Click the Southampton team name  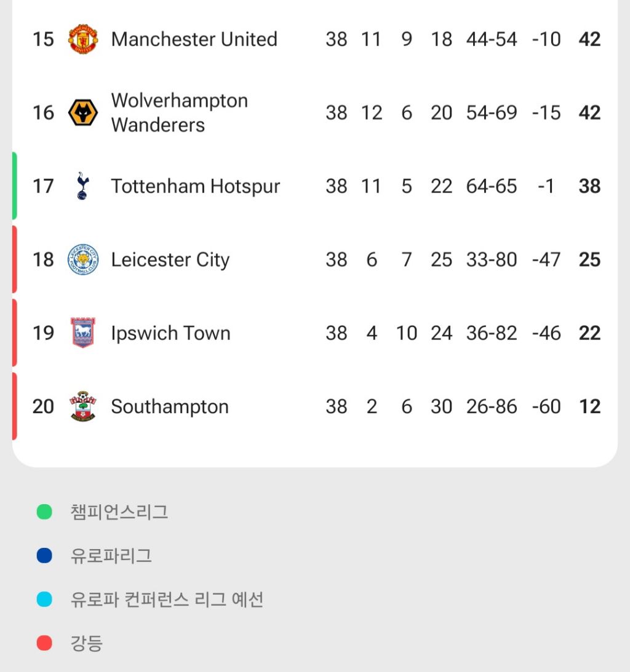(x=169, y=406)
